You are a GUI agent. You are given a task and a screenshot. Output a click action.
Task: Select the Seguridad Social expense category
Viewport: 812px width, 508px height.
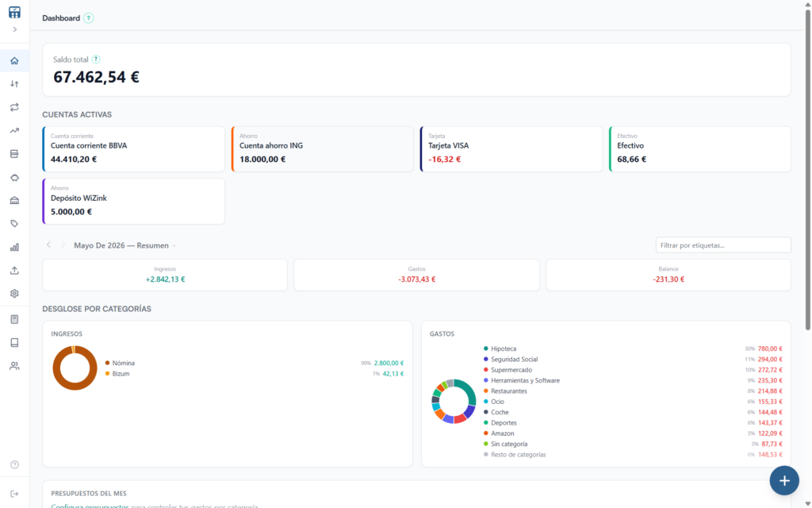pyautogui.click(x=633, y=360)
